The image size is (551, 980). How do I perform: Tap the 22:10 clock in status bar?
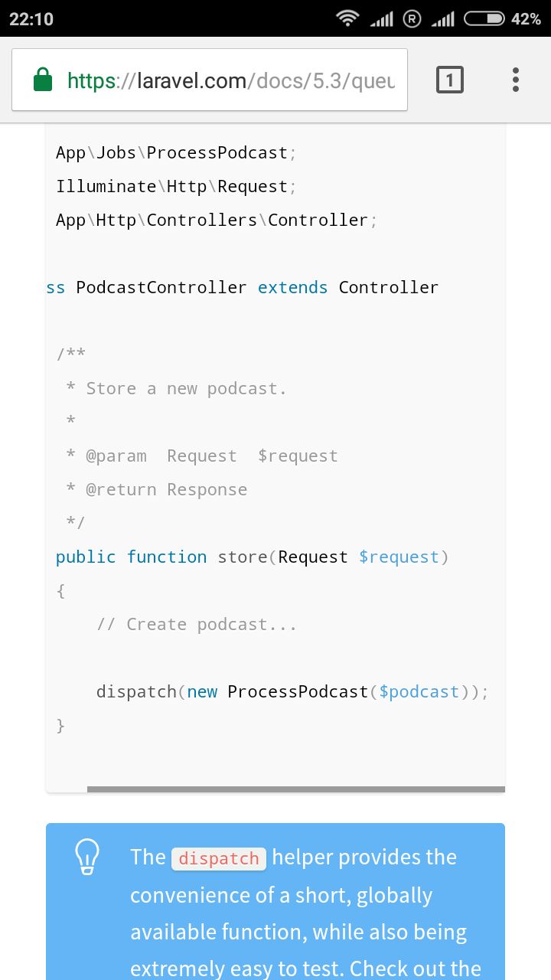[31, 19]
